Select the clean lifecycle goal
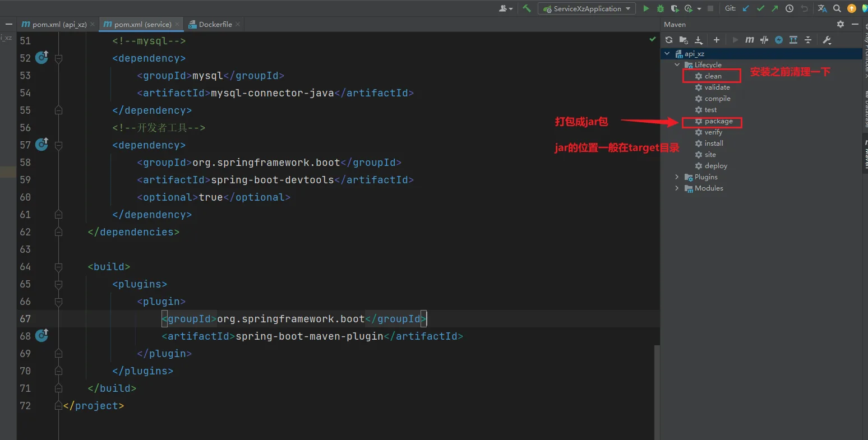Viewport: 868px width, 440px height. (712, 76)
